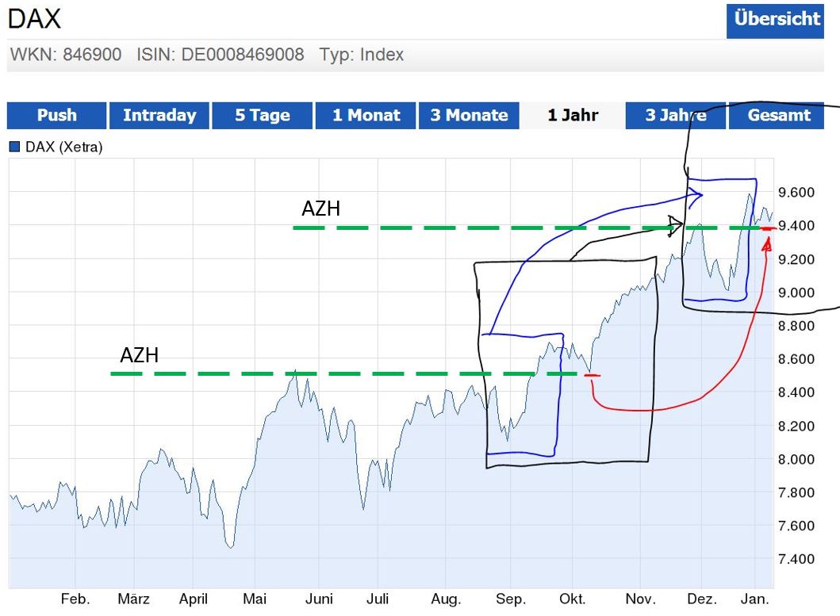840x616 pixels.
Task: Open the 5 Tage chart period
Action: 262,116
